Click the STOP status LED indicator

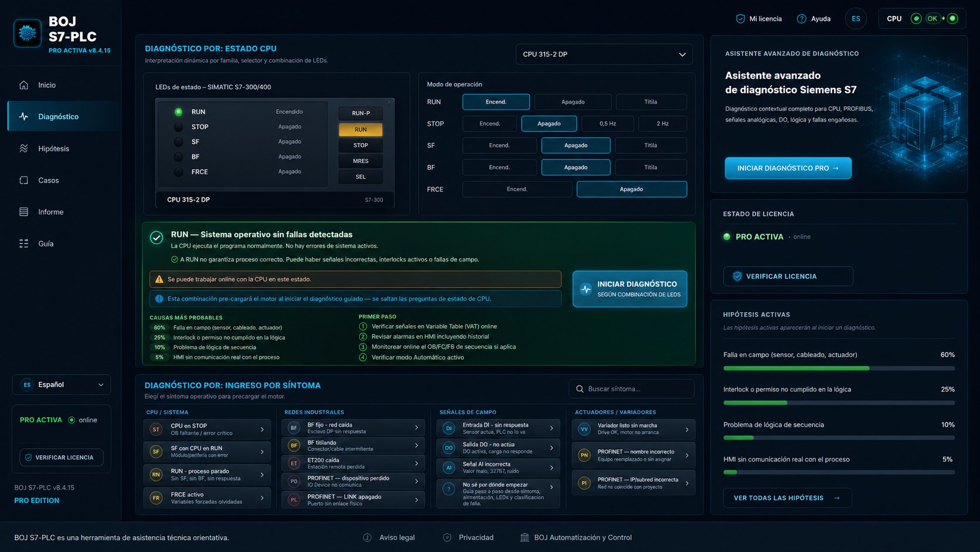pyautogui.click(x=178, y=127)
